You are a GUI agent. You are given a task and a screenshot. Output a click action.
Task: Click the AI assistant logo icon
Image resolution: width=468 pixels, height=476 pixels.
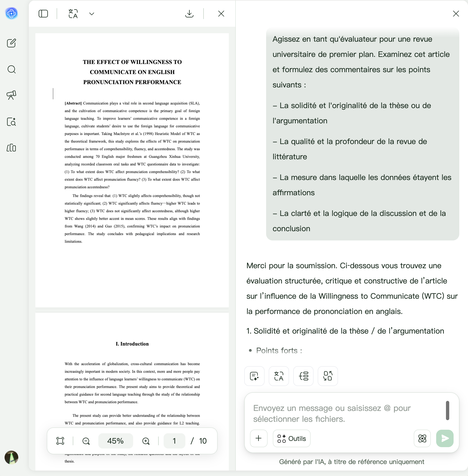(11, 13)
